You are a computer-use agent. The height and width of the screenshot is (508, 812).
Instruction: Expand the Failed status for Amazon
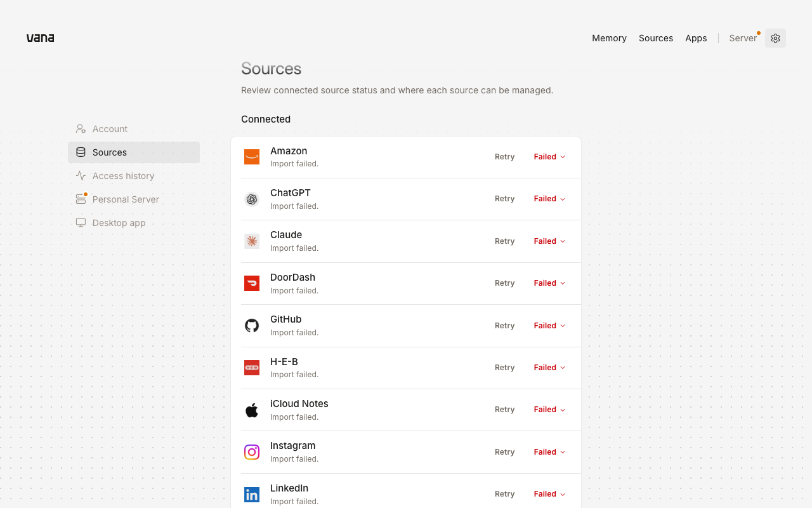pyautogui.click(x=549, y=157)
